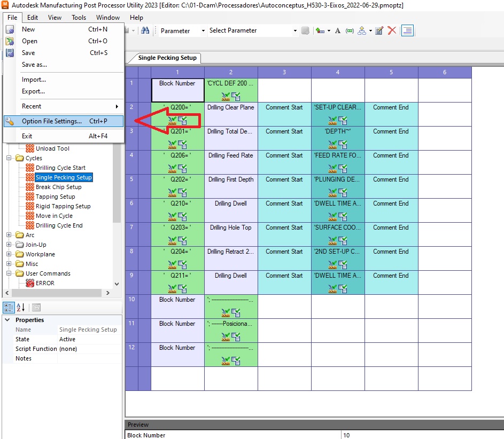This screenshot has height=439, width=504.
Task: Select Break Chip Setup in tree
Action: (x=58, y=187)
